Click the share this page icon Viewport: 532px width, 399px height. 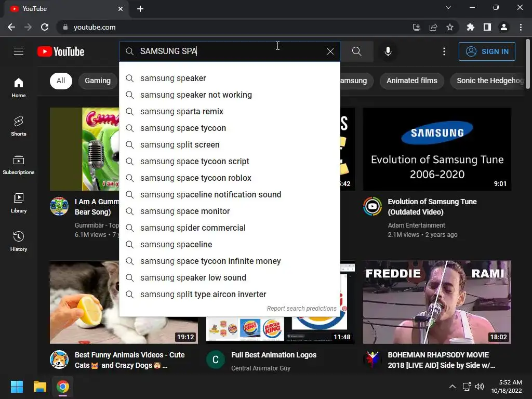pos(433,27)
